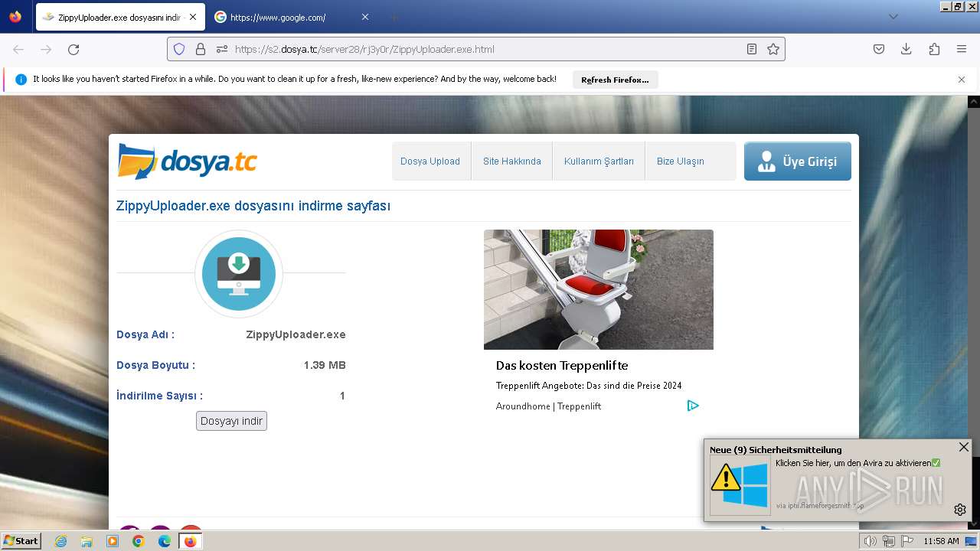Click the browser forward arrow
Image resolution: width=980 pixels, height=551 pixels.
46,49
